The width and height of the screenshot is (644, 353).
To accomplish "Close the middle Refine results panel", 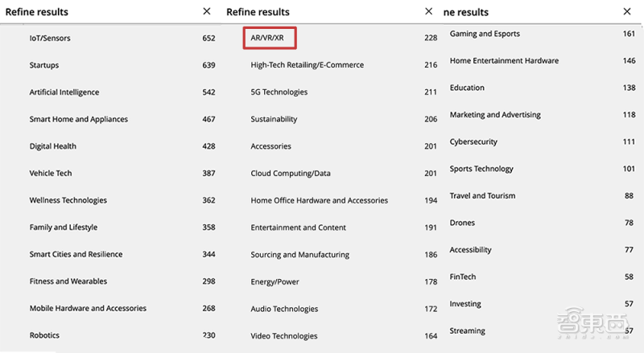I will pyautogui.click(x=428, y=11).
